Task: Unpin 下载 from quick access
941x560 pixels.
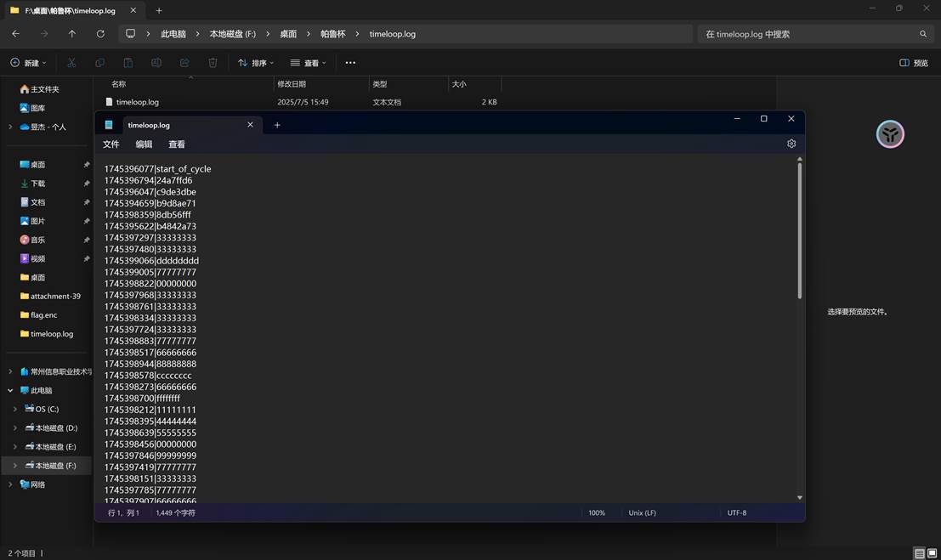Action: pos(86,184)
